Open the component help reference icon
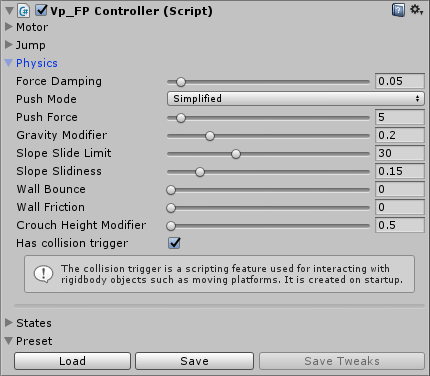430x376 pixels. 398,10
